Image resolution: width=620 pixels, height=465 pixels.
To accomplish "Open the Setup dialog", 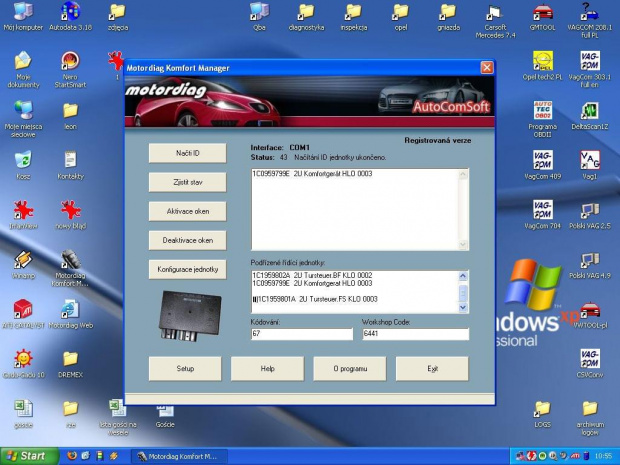I will click(x=185, y=369).
